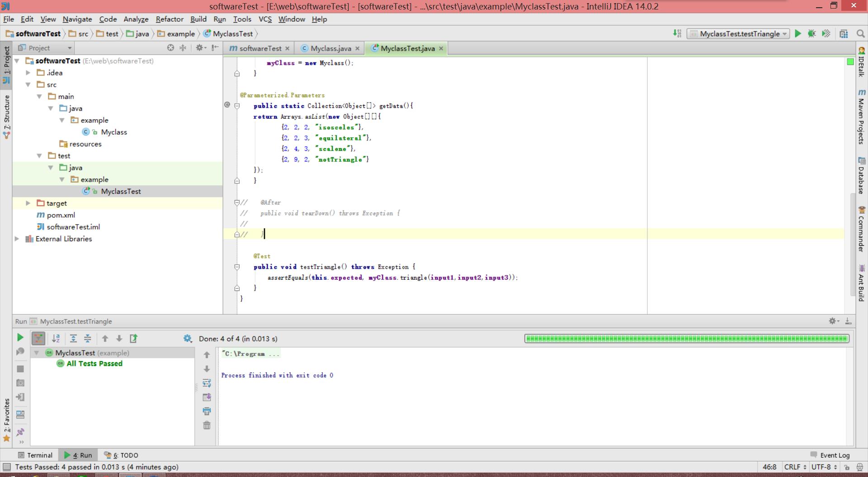The width and height of the screenshot is (868, 477).
Task: Collapse all icon in Project panel
Action: pyautogui.click(x=183, y=48)
